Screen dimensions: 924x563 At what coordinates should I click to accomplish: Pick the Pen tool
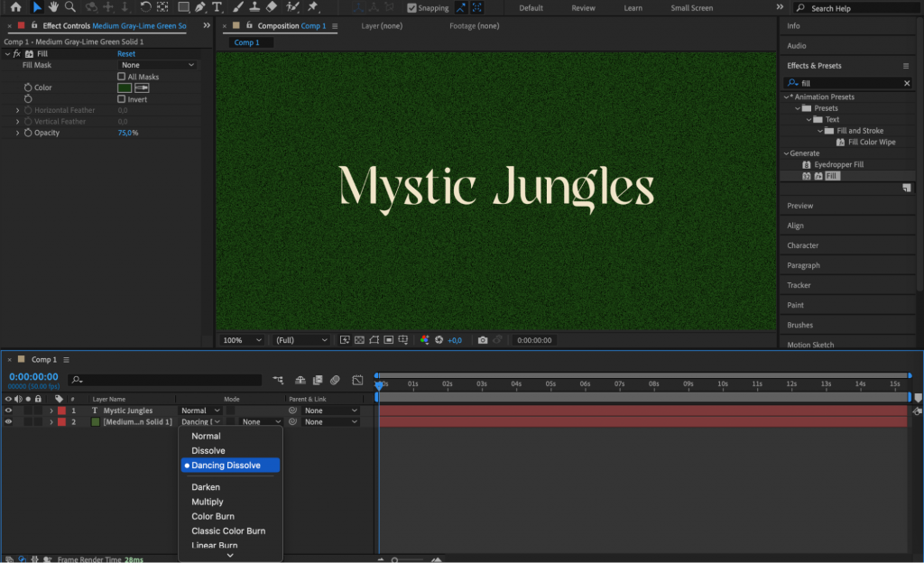[200, 7]
